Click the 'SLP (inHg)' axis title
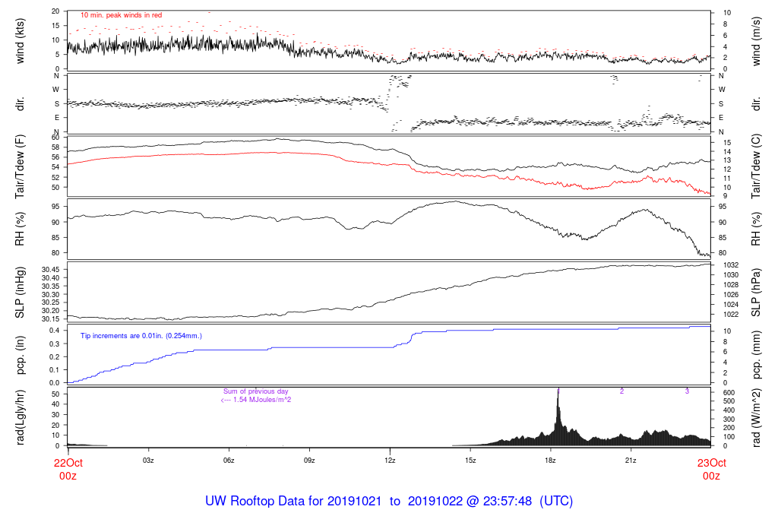The width and height of the screenshot is (778, 532). [20, 293]
